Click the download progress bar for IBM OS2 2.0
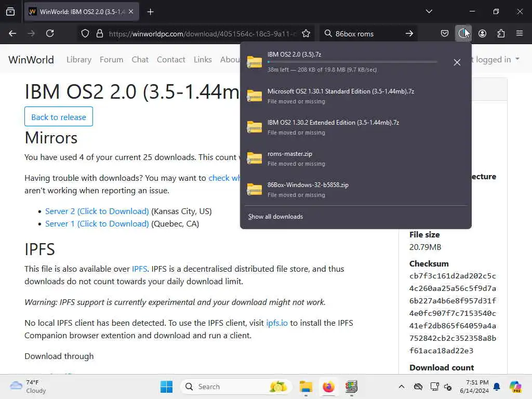Viewport: 532px width, 399px height. (352, 62)
